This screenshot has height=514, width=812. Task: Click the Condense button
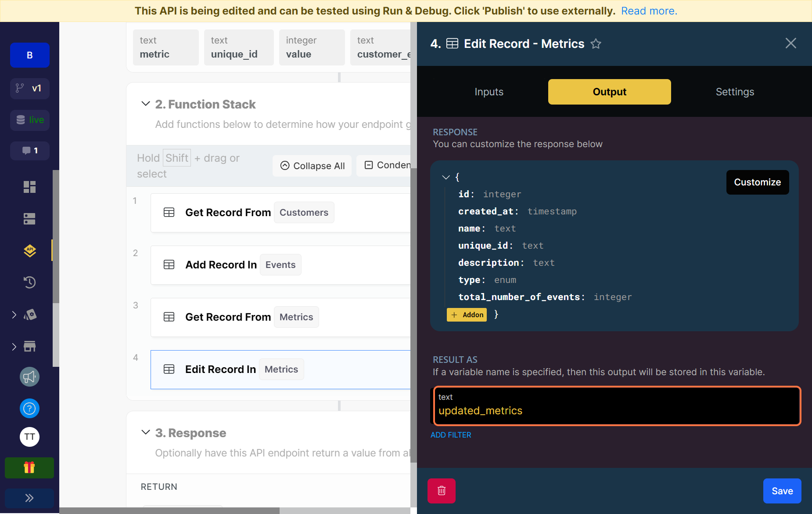pyautogui.click(x=384, y=165)
